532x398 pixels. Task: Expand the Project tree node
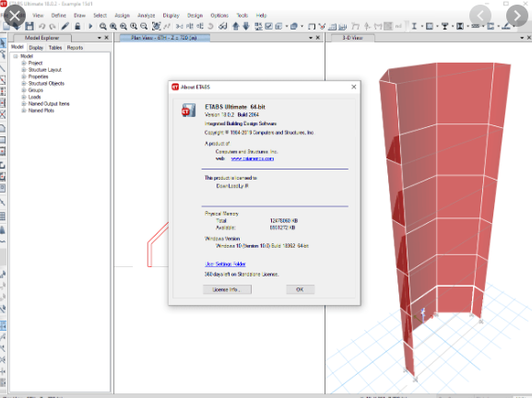24,63
